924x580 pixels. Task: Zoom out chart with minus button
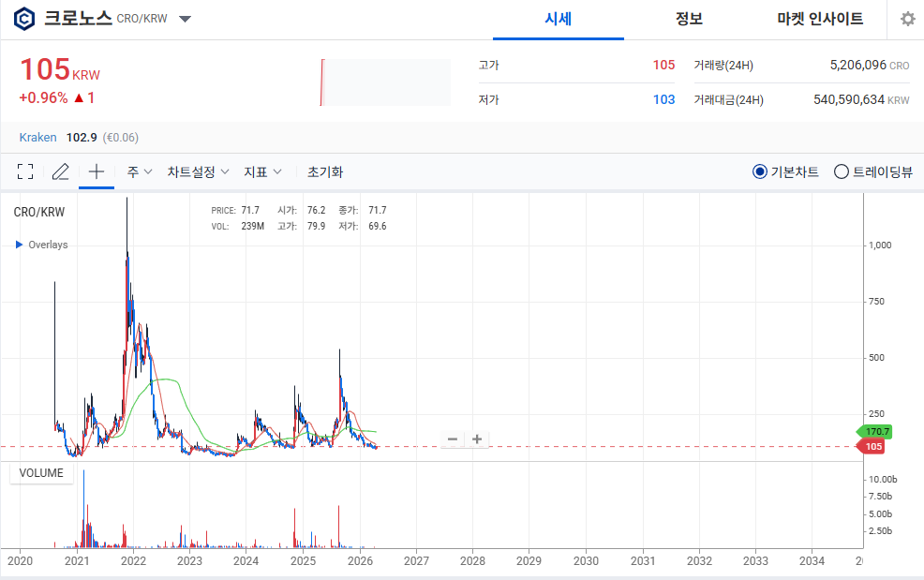pos(453,439)
